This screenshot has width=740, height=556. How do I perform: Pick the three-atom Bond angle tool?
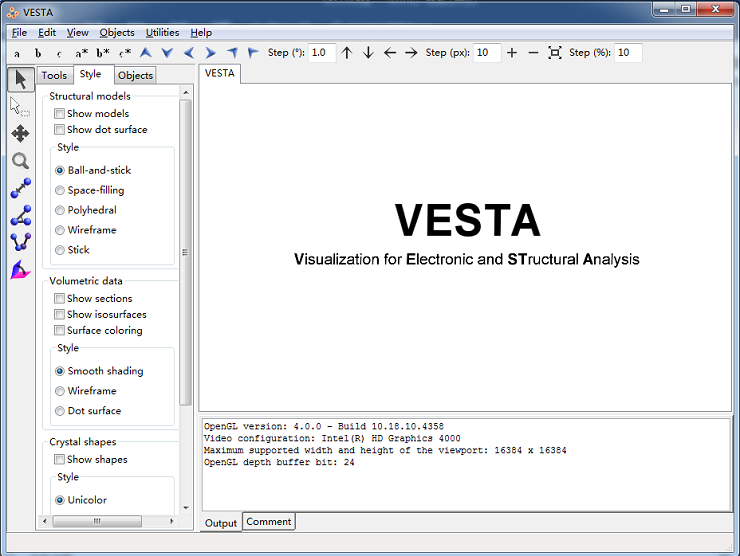pos(20,215)
